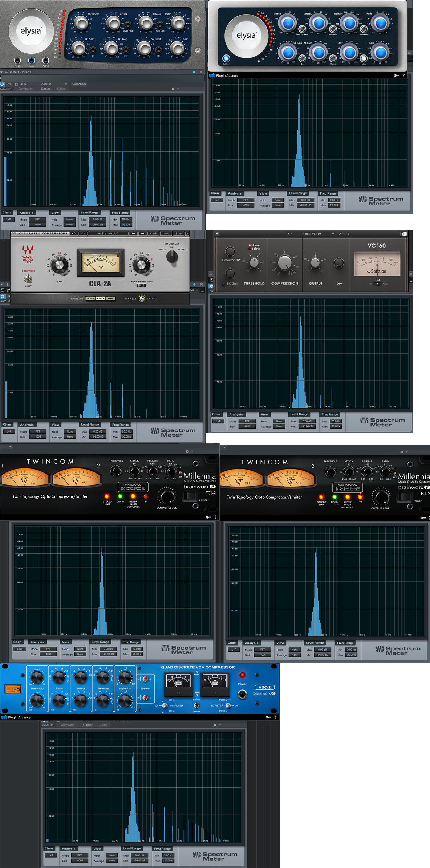Image resolution: width=430 pixels, height=868 pixels.
Task: Toggle STEREO LINK on the left TwinCom
Action: 107,496
